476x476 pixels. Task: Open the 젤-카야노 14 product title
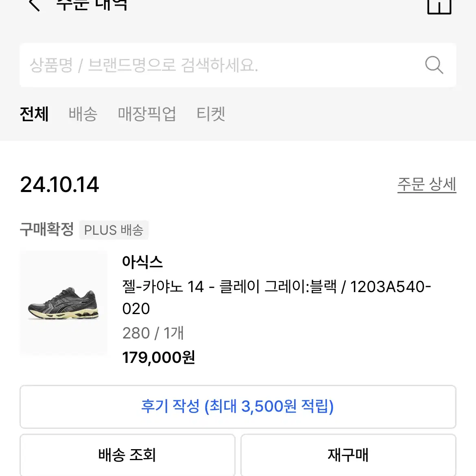click(277, 297)
